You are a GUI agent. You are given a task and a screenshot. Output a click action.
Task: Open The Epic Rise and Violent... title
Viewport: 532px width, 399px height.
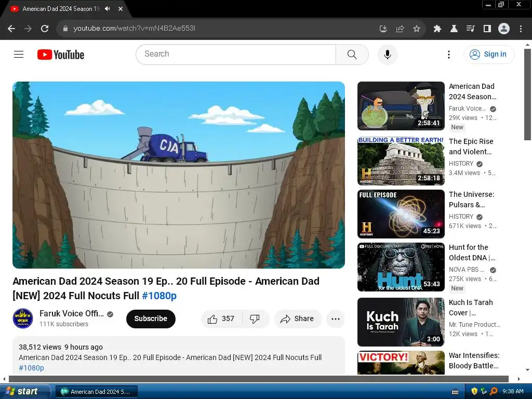coord(471,147)
